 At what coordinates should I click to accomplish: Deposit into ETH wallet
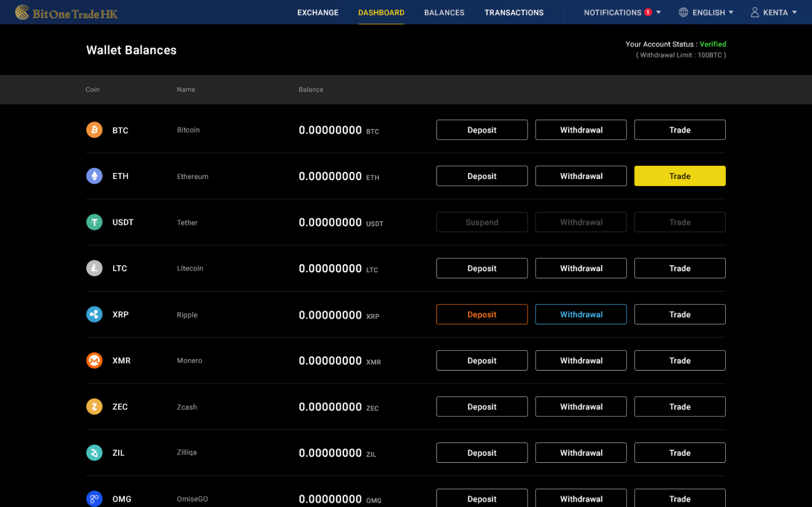[x=482, y=176]
